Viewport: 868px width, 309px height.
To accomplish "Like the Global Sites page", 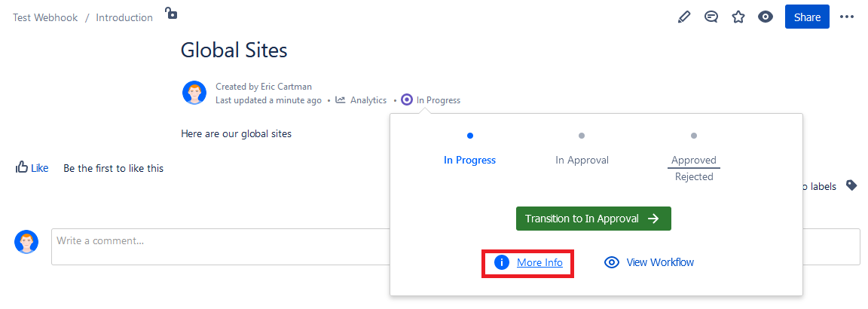I will tap(32, 168).
